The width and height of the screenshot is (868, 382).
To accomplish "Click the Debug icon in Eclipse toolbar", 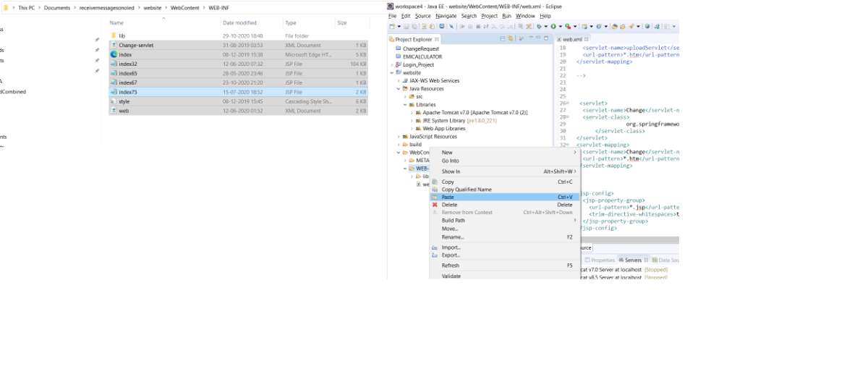I will (540, 26).
